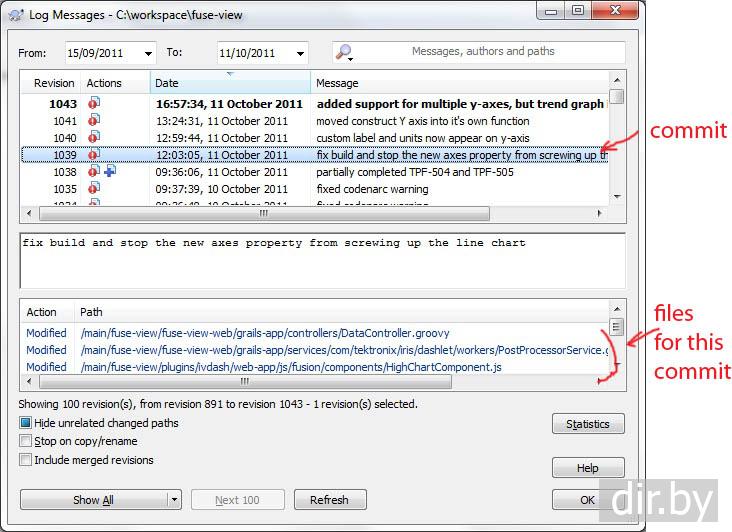Viewport: 732px width, 532px height.
Task: Select revision 1035 row
Action: click(x=314, y=189)
